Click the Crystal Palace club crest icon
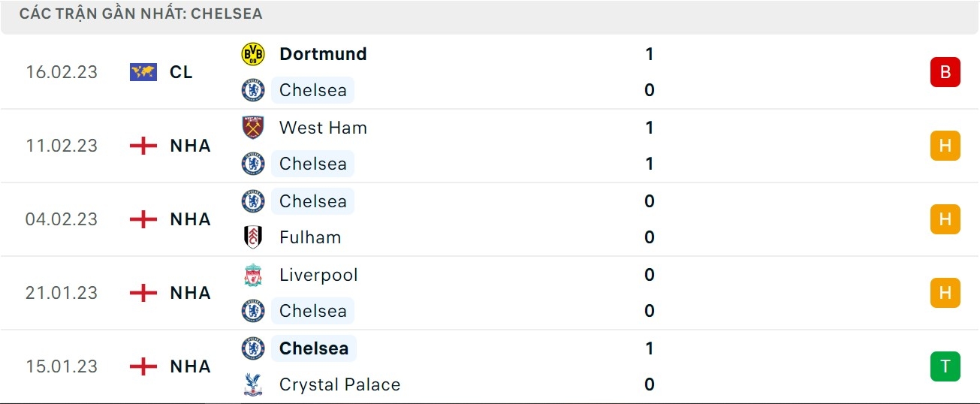Viewport: 980px width, 404px height. coord(253,384)
